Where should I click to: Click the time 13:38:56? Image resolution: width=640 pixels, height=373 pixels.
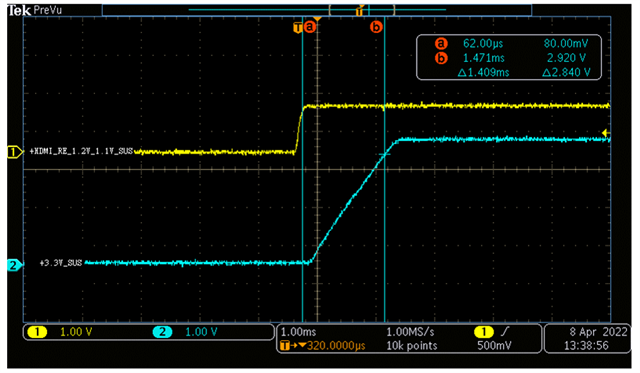(x=586, y=346)
